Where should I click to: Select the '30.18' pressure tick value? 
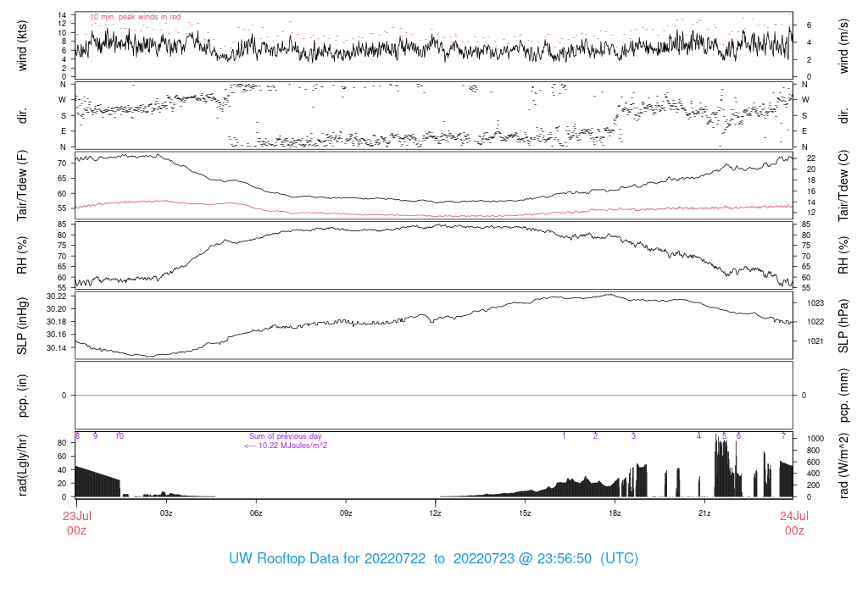[x=57, y=322]
